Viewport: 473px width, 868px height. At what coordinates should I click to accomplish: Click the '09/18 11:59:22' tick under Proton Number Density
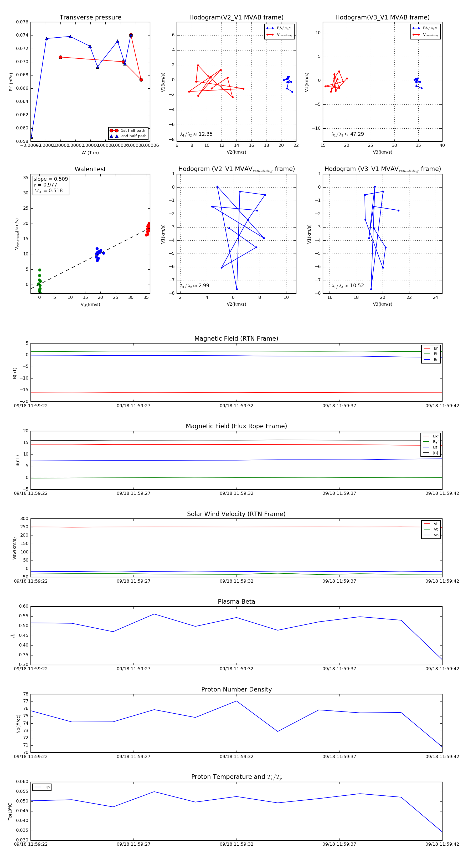[31, 756]
